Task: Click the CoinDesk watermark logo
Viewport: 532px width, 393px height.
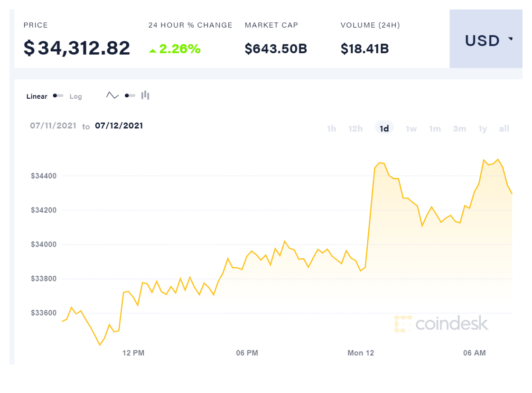Action: click(x=441, y=324)
